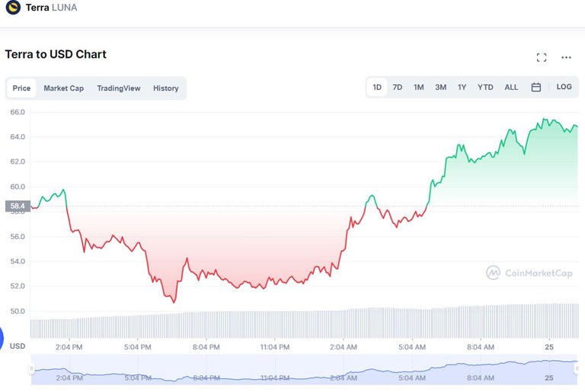This screenshot has height=392, width=585.
Task: Select the 1M time range
Action: [419, 88]
